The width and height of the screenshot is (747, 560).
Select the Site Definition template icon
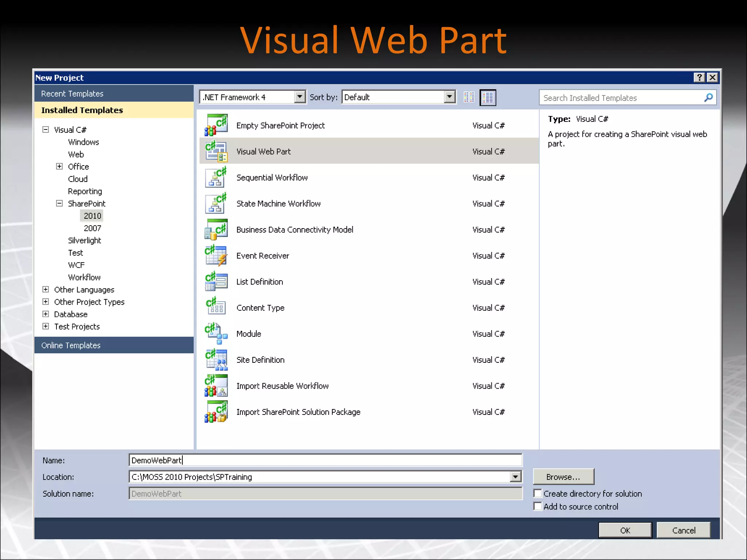[x=216, y=360]
